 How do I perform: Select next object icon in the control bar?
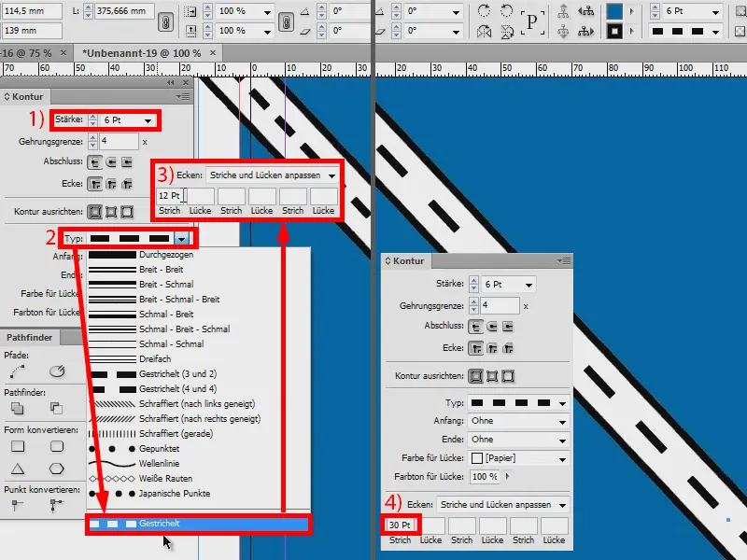point(586,32)
